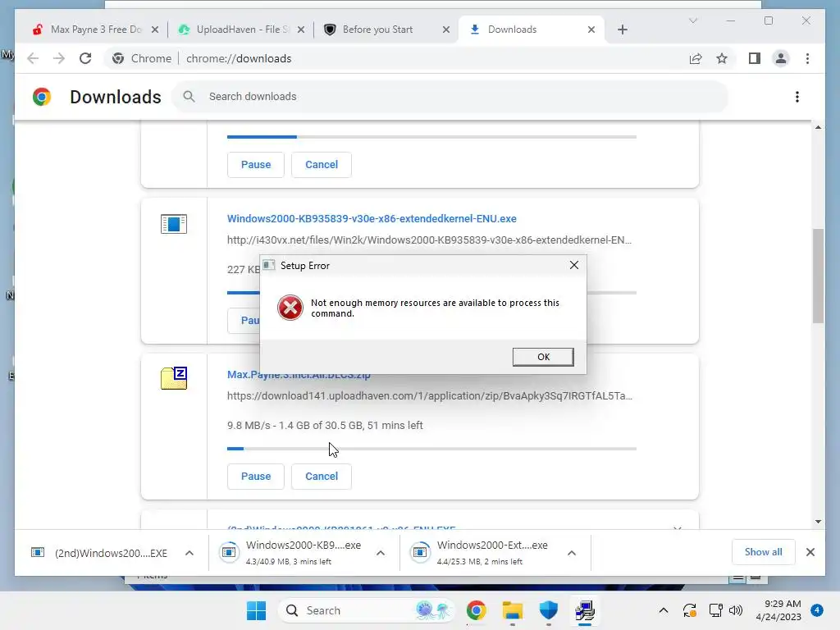Expand options for (2nd)Windows200...EXE download

click(x=189, y=553)
